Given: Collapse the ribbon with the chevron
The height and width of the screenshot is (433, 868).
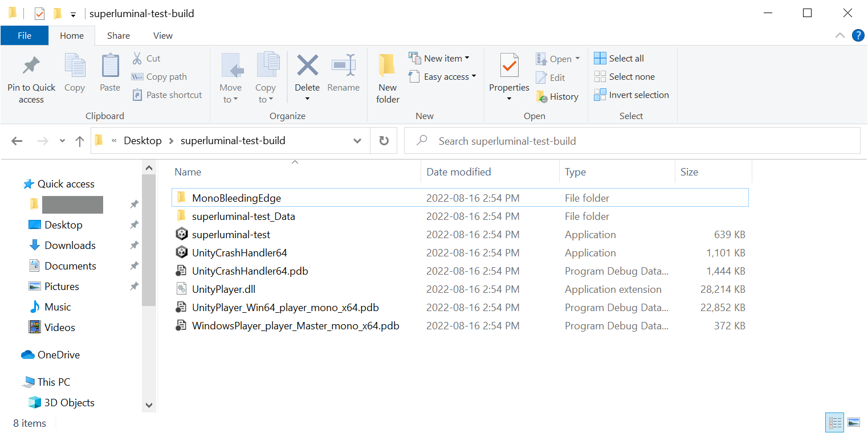Looking at the screenshot, I should click(840, 35).
